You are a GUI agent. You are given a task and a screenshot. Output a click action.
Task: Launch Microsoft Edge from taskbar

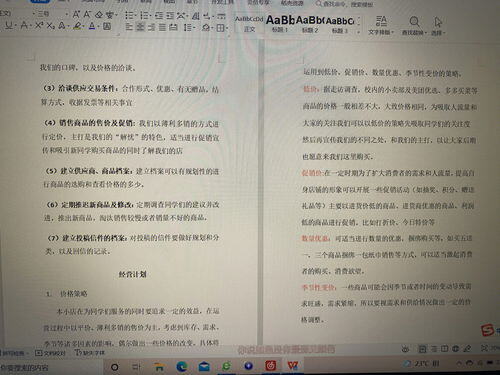tap(182, 367)
